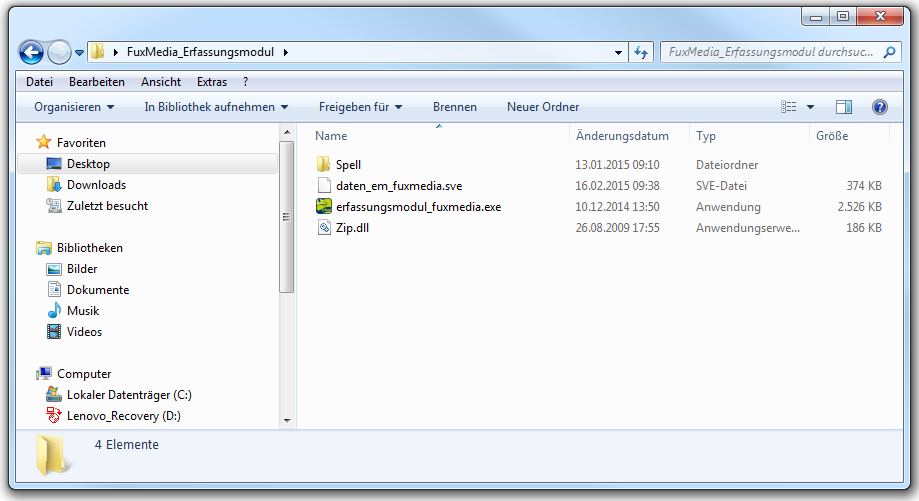The height and width of the screenshot is (501, 919).
Task: Click the Brennen button
Action: coord(455,107)
